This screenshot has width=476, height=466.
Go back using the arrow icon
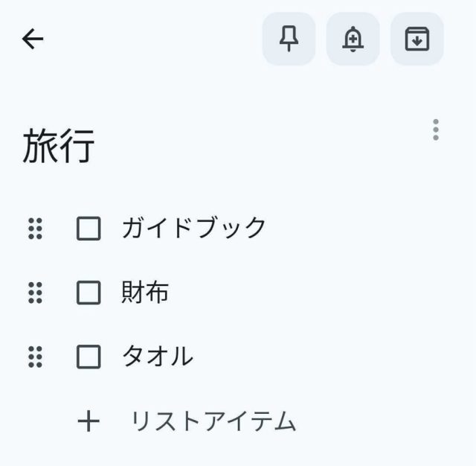[33, 39]
